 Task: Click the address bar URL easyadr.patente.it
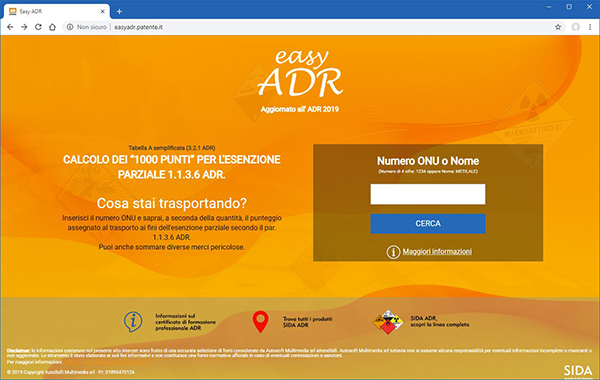pos(139,27)
